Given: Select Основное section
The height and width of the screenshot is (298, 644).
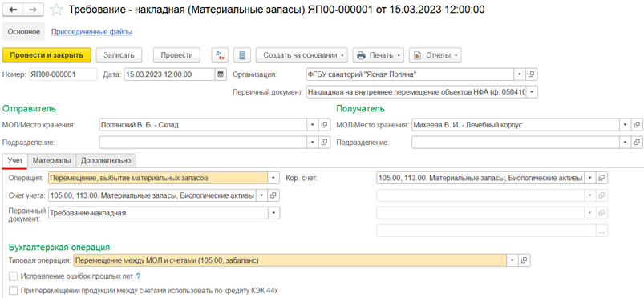Looking at the screenshot, I should point(24,31).
